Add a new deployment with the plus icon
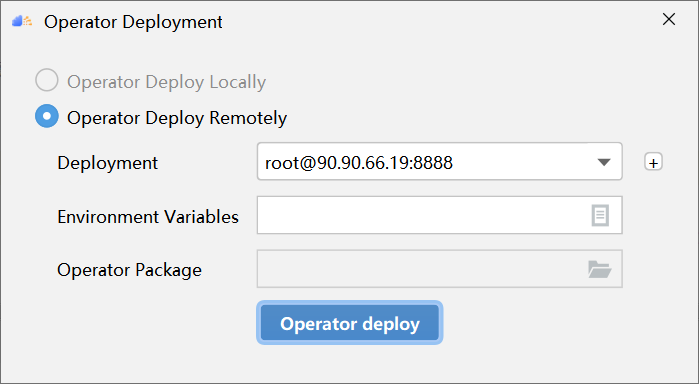Screen dimensions: 699x384 click(x=653, y=162)
